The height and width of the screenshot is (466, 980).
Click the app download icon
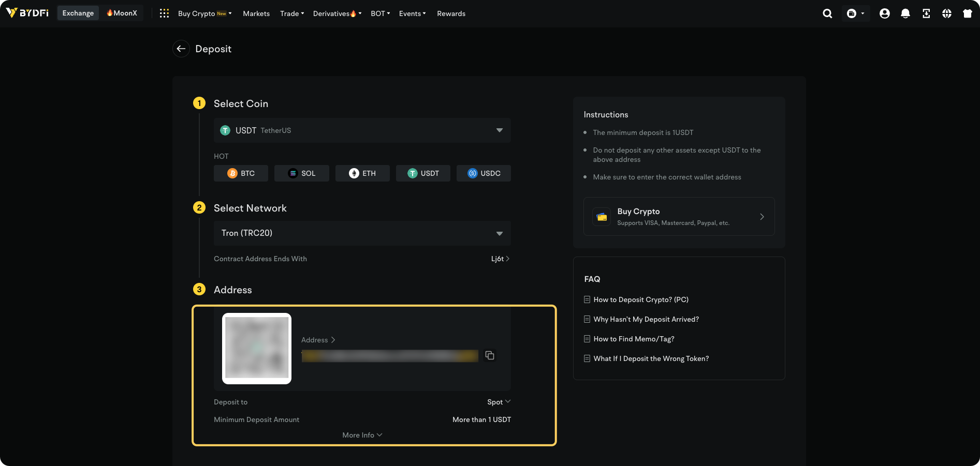(926, 13)
